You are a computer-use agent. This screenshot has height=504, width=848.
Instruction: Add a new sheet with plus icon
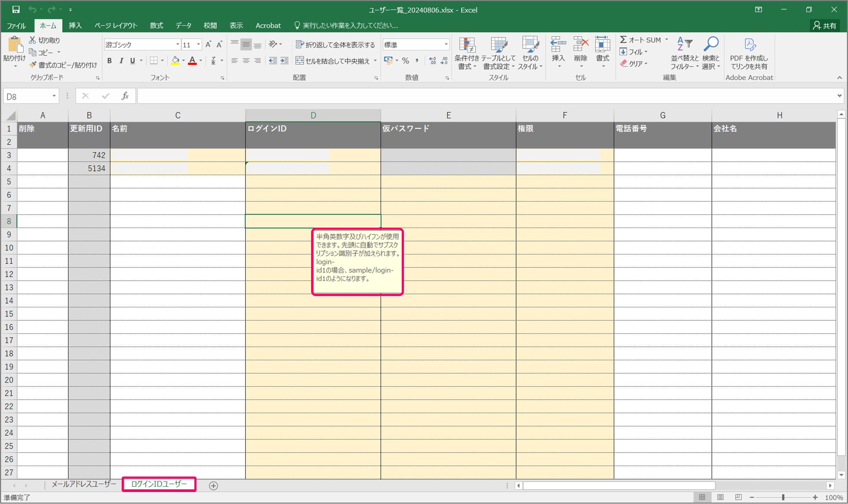[x=213, y=486]
